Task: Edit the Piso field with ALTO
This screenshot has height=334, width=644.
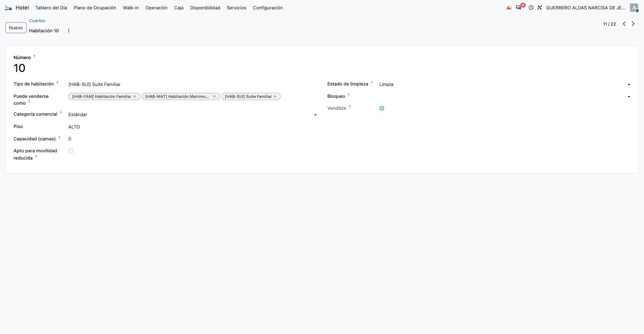Action: click(193, 127)
